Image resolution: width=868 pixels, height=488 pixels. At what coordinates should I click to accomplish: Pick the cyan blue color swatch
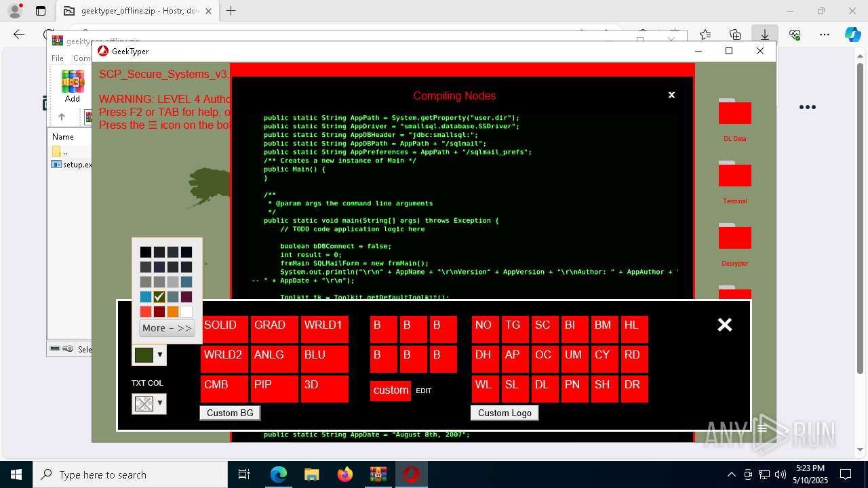146,297
